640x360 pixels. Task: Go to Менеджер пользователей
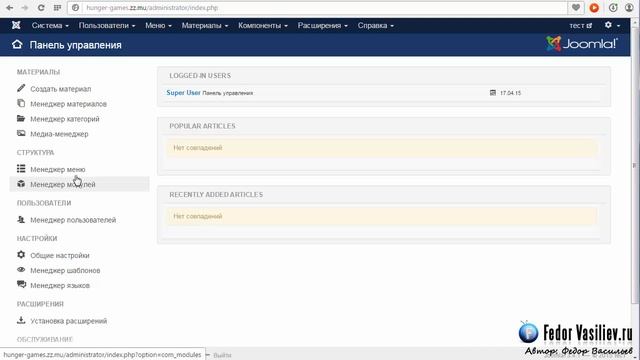coord(73,220)
